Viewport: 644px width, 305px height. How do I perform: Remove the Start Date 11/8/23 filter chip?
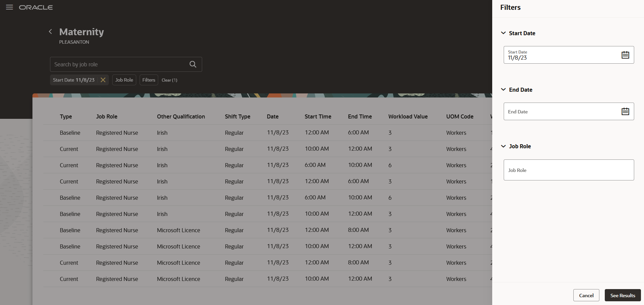[103, 80]
